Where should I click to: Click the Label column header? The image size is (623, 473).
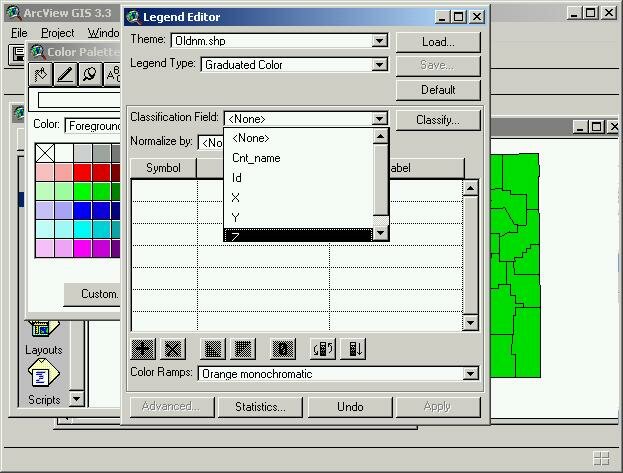click(427, 168)
